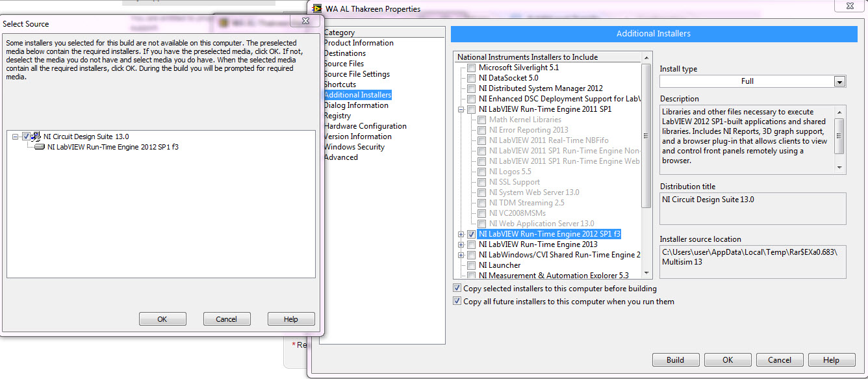Check NI Distributed System Manager 2012
This screenshot has width=868, height=379.
click(x=471, y=88)
